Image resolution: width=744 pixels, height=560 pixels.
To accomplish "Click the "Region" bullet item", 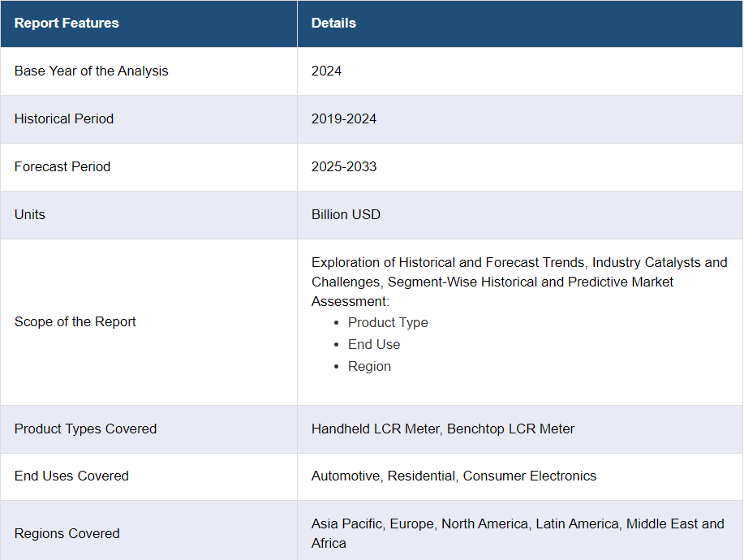I will [369, 366].
